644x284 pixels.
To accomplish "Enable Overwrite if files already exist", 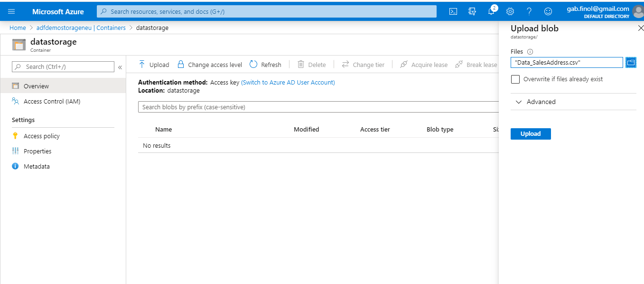I will click(515, 79).
